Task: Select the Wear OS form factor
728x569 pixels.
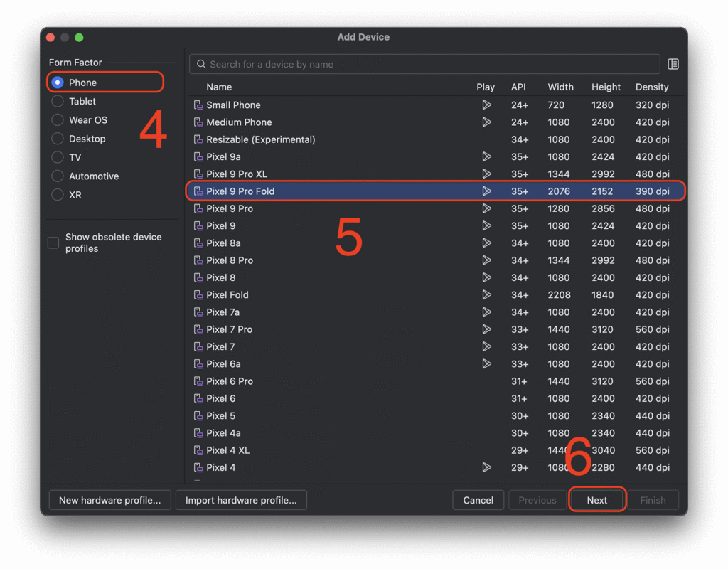Action: tap(58, 120)
